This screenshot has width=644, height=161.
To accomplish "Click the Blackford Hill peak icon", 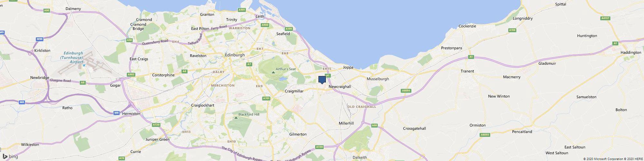I will 236,118.
